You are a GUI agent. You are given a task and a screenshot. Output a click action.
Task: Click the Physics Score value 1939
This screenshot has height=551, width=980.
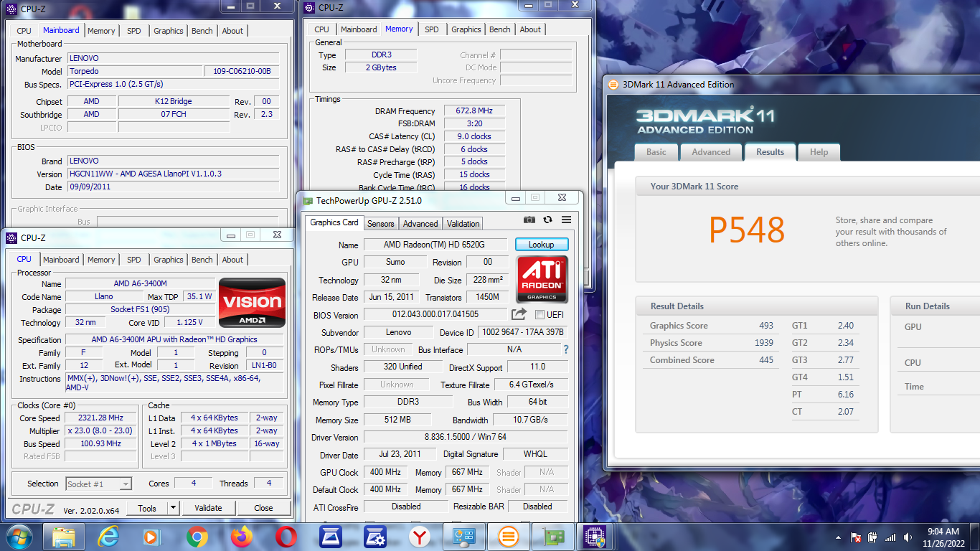tap(764, 343)
